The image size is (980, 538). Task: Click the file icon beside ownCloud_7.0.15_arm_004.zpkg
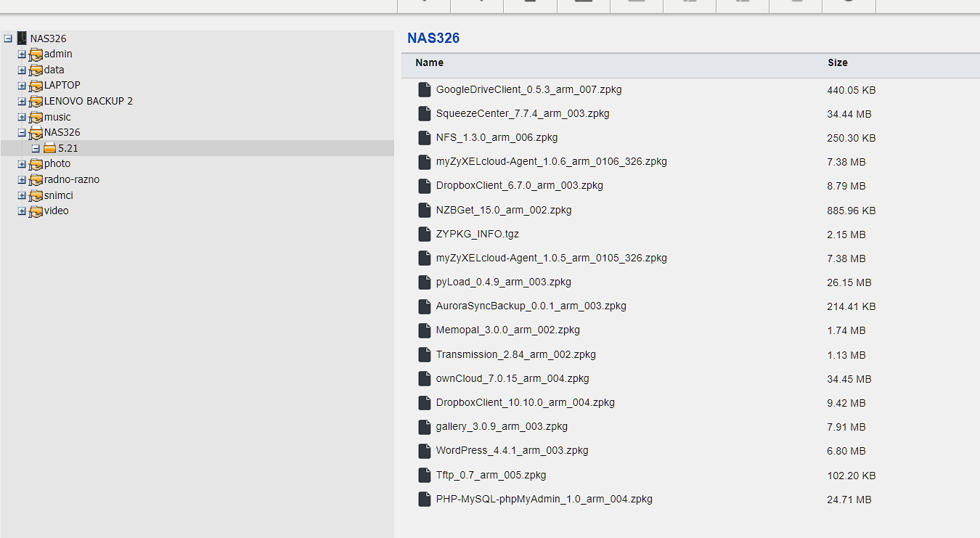point(425,379)
